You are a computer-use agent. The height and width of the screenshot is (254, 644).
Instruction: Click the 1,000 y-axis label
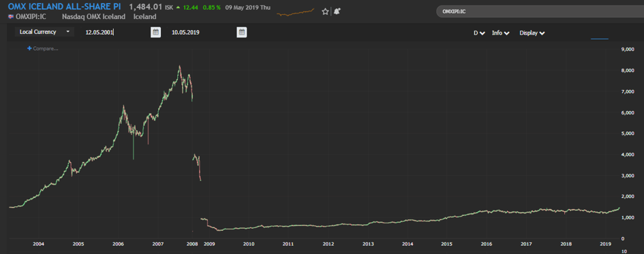point(628,217)
